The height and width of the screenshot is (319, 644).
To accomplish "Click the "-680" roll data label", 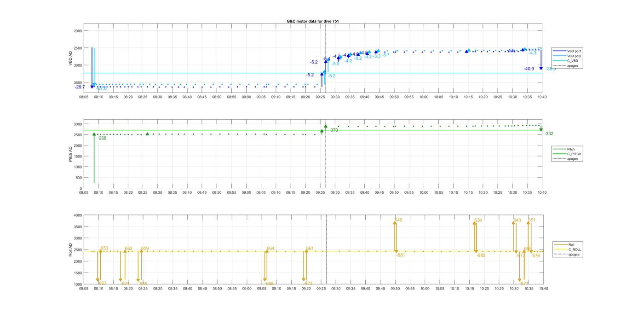I will point(481,255).
